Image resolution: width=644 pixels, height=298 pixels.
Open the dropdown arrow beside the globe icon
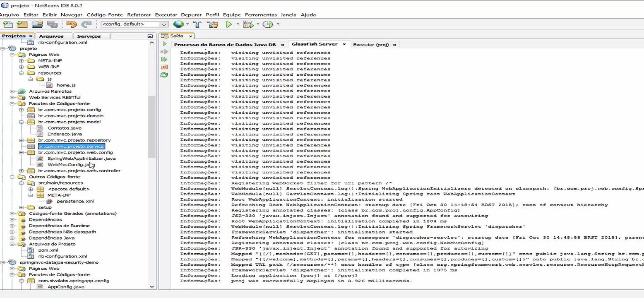187,24
